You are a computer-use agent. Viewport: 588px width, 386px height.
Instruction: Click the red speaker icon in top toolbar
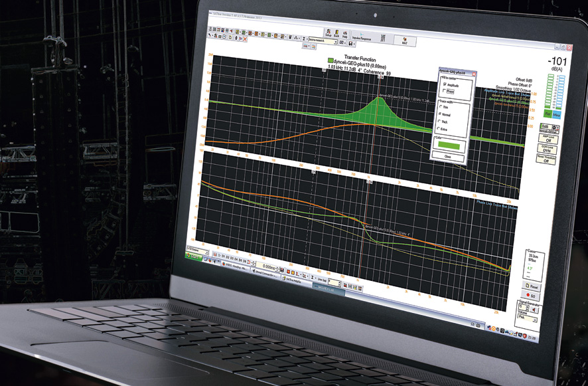click(232, 31)
